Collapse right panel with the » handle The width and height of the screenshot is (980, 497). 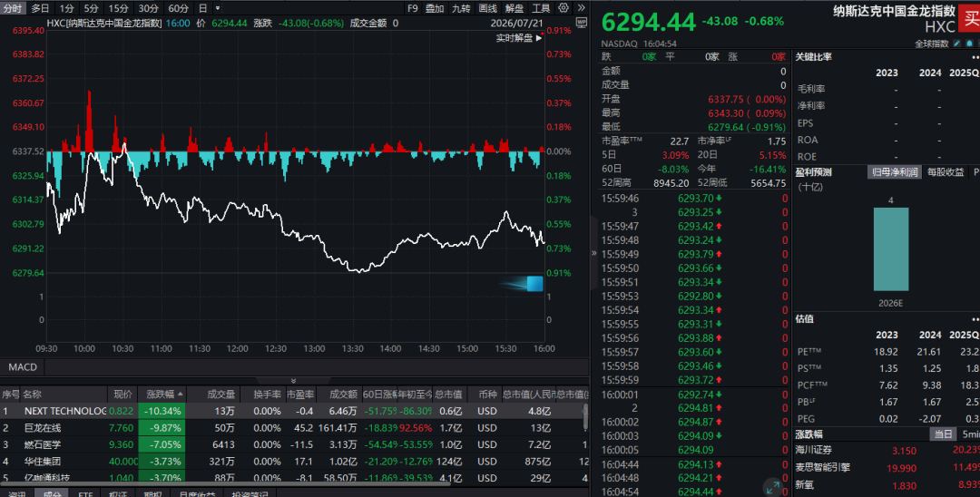(593, 253)
